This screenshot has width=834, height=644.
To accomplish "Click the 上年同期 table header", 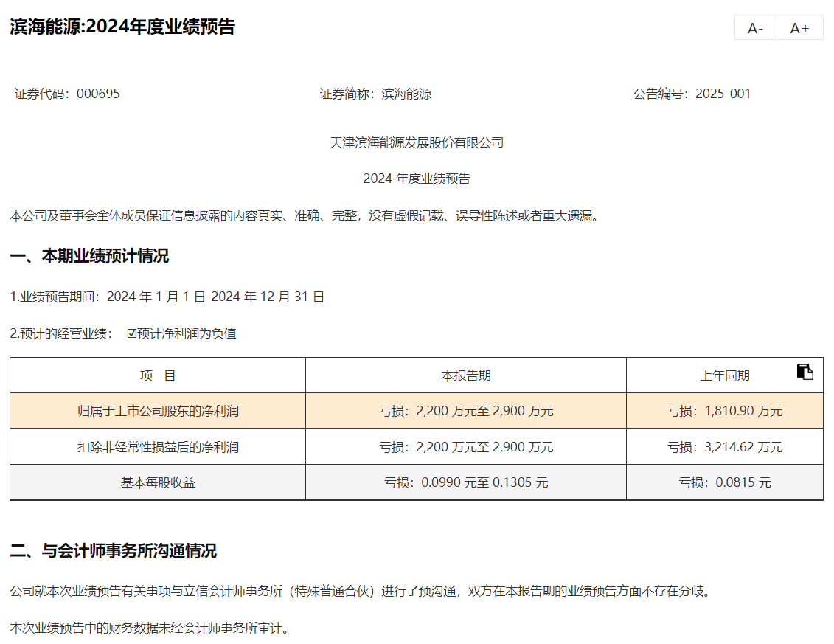I will 724,375.
